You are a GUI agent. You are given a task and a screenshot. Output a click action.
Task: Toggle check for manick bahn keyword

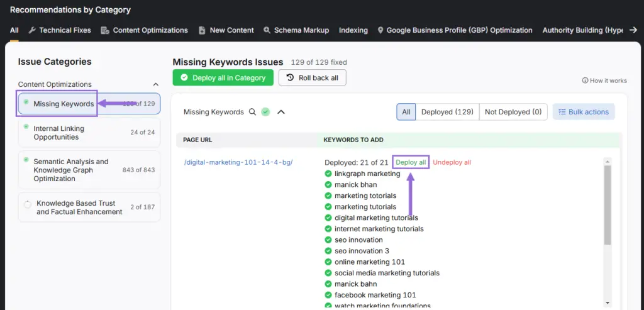click(328, 284)
